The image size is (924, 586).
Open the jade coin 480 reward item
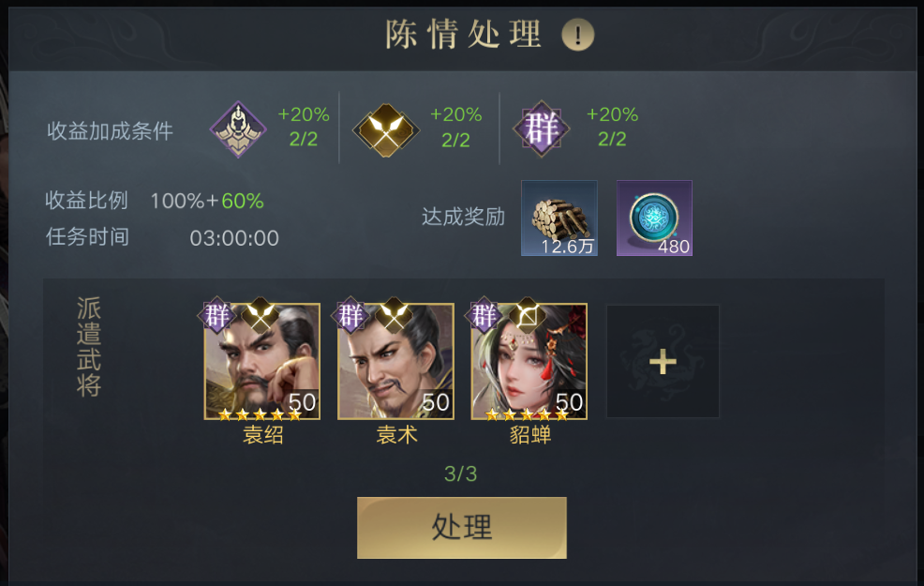coord(654,218)
